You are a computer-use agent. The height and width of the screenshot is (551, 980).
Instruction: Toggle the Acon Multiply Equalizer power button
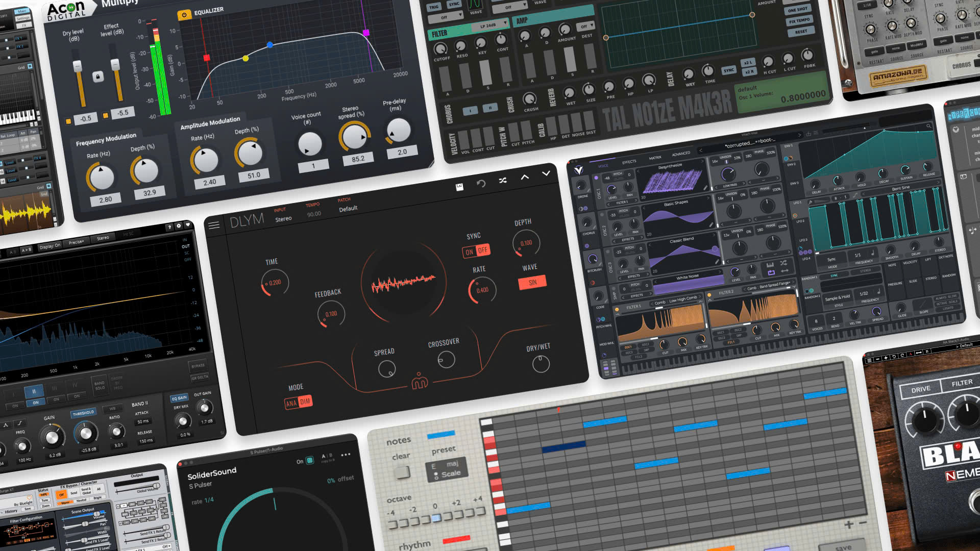coord(184,15)
